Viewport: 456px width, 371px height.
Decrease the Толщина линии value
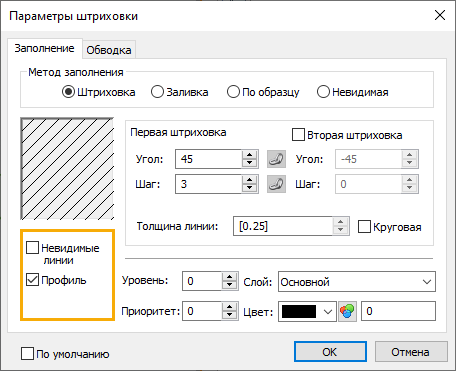point(340,231)
